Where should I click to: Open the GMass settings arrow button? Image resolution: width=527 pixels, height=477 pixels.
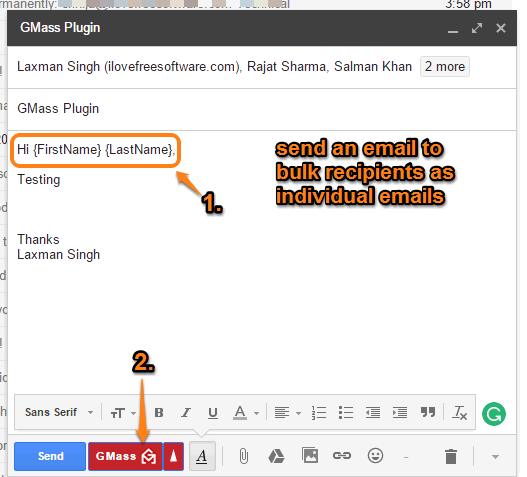[173, 456]
